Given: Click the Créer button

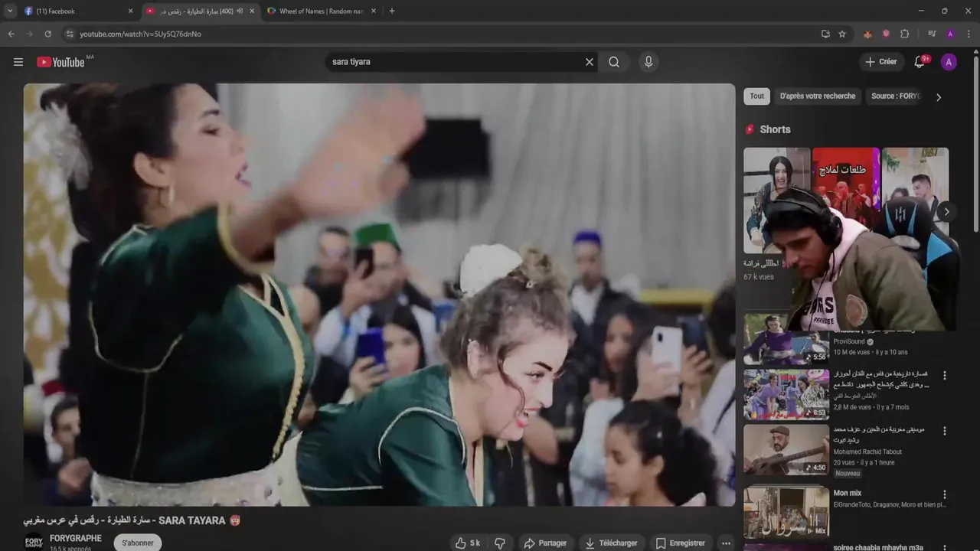Looking at the screenshot, I should pyautogui.click(x=881, y=62).
